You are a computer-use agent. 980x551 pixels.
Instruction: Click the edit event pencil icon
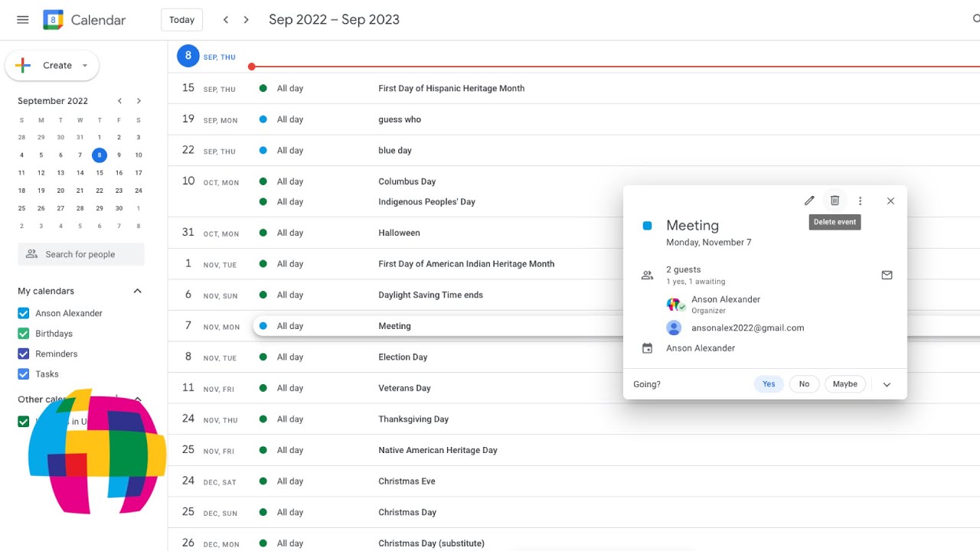click(x=809, y=201)
